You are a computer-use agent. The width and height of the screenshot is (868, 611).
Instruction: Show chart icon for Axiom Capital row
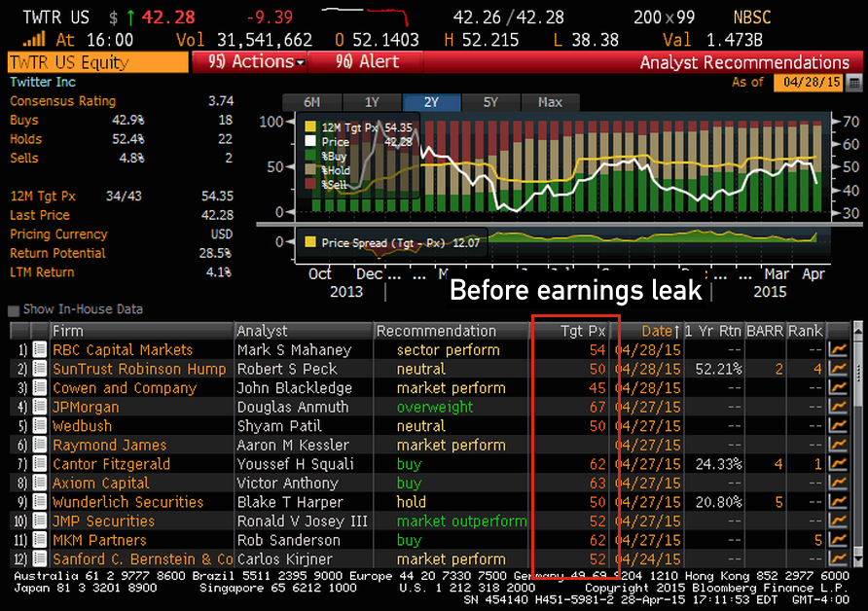coord(838,484)
